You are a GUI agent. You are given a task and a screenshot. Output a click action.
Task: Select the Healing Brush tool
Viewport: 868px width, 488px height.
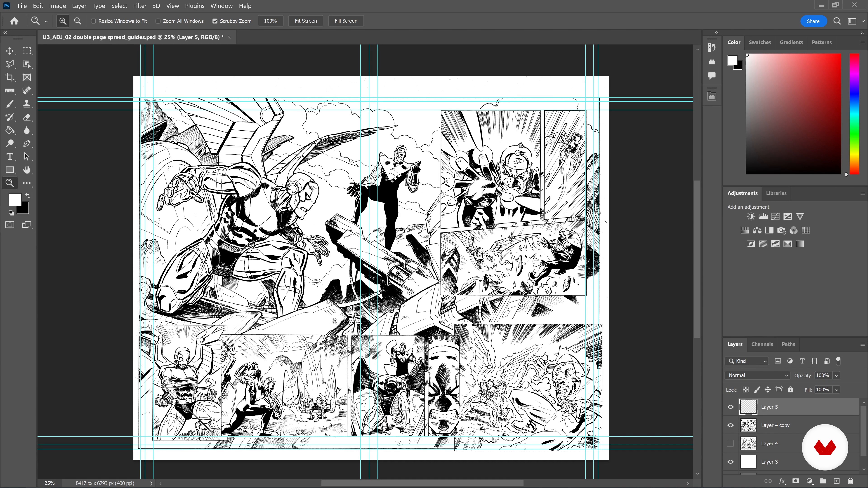point(27,91)
